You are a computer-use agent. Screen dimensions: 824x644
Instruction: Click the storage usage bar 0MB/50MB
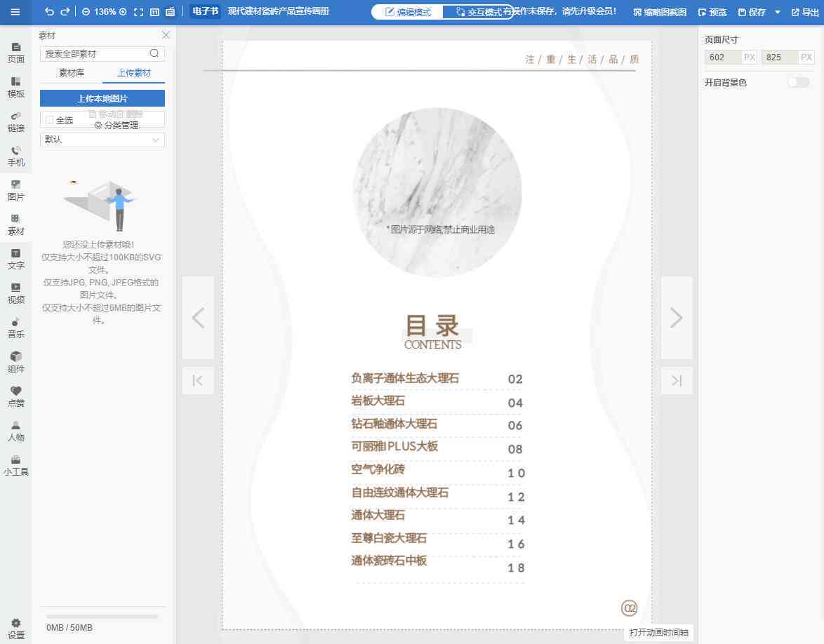[102, 617]
